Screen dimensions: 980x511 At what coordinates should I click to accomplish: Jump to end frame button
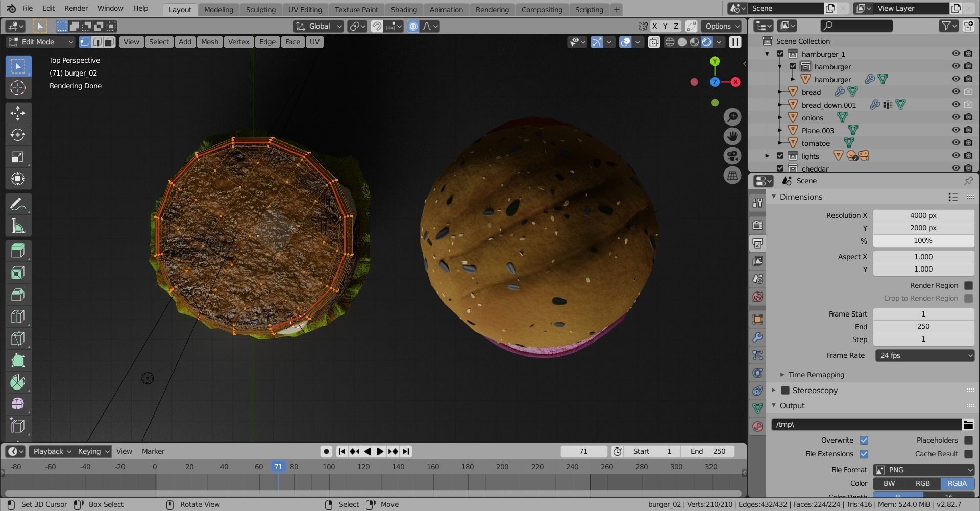[x=406, y=451]
